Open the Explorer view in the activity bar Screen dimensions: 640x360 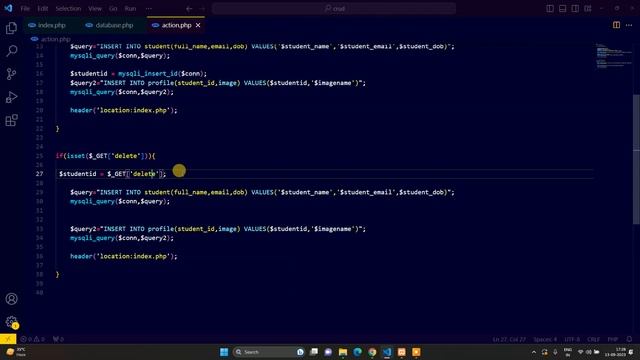coord(11,28)
